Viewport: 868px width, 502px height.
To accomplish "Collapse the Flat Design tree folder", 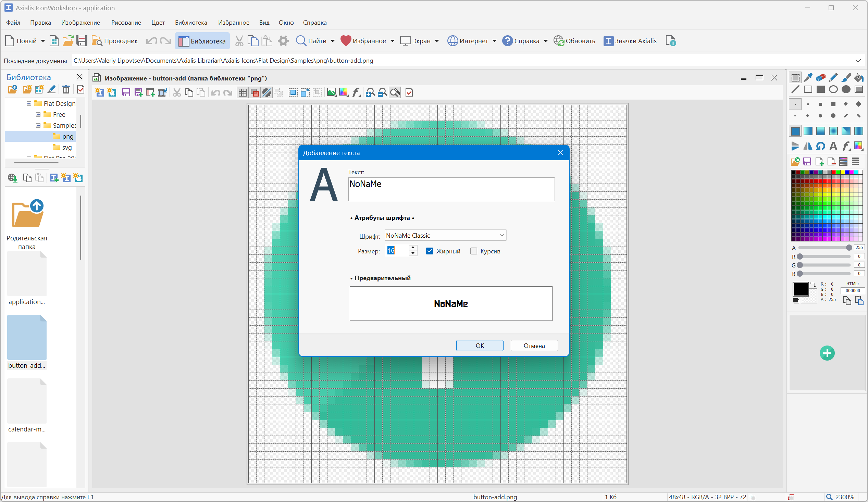I will (x=29, y=104).
